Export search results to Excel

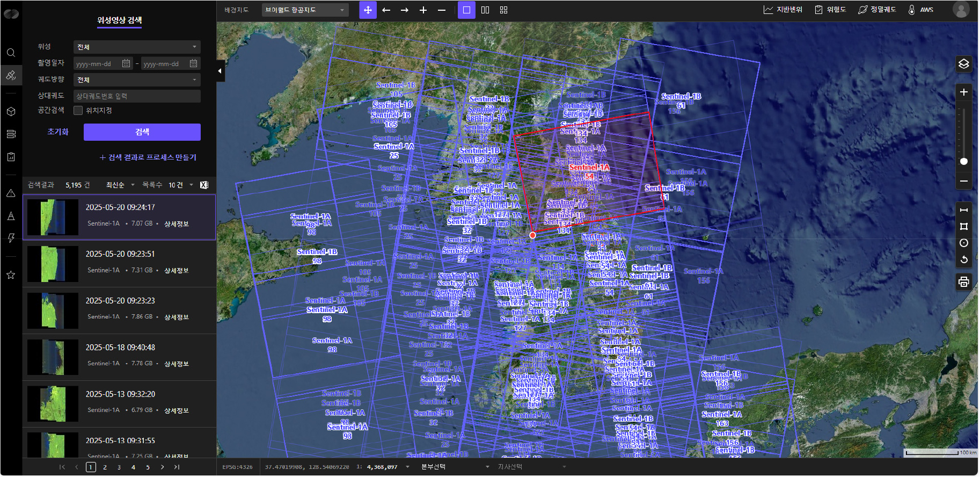click(x=204, y=185)
